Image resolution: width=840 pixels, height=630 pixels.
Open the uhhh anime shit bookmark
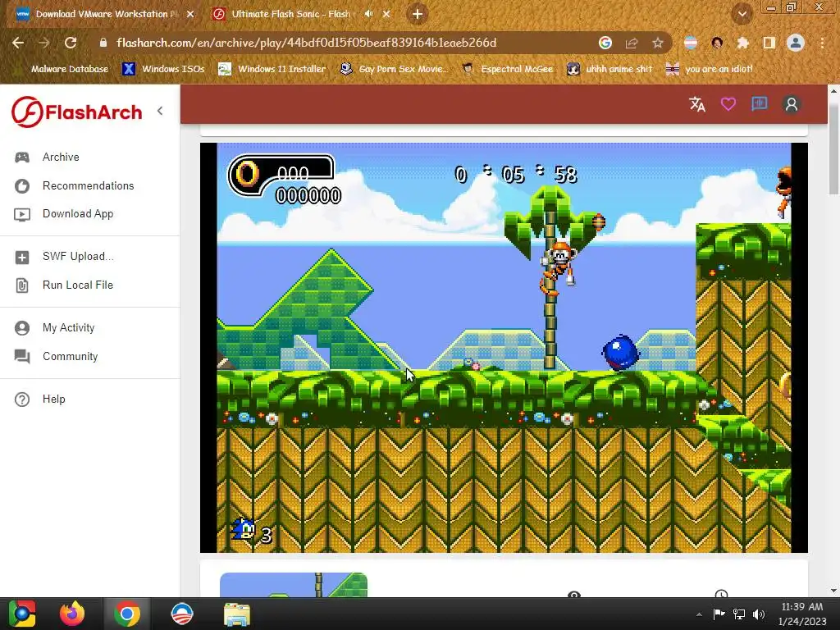(x=610, y=69)
